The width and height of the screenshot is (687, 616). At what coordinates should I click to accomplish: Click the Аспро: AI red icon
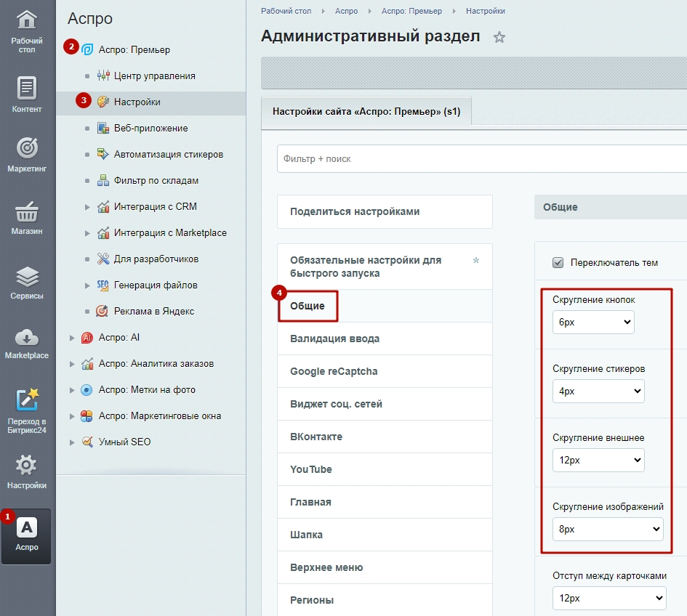tap(87, 338)
